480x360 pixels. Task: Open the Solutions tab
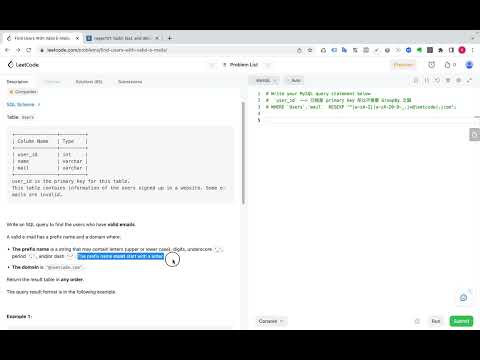89,82
